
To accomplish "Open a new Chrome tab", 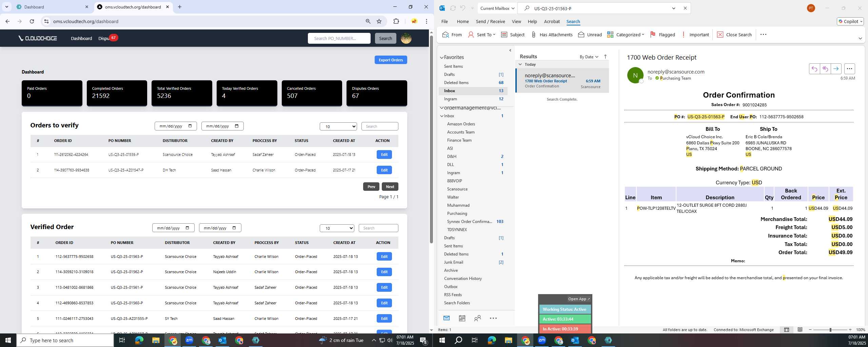I will pos(180,7).
